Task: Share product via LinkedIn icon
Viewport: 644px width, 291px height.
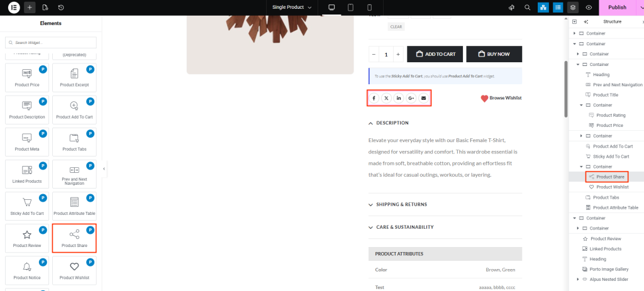Action: coord(399,98)
